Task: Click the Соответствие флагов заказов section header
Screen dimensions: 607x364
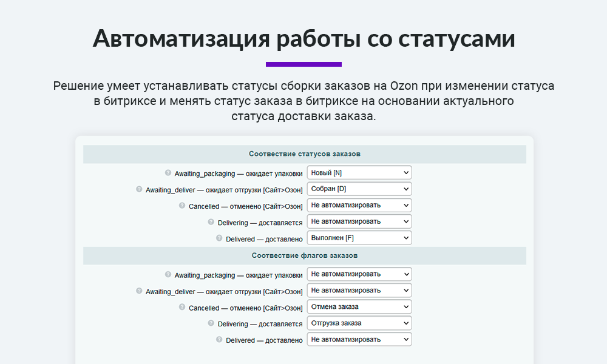Action: pyautogui.click(x=305, y=255)
